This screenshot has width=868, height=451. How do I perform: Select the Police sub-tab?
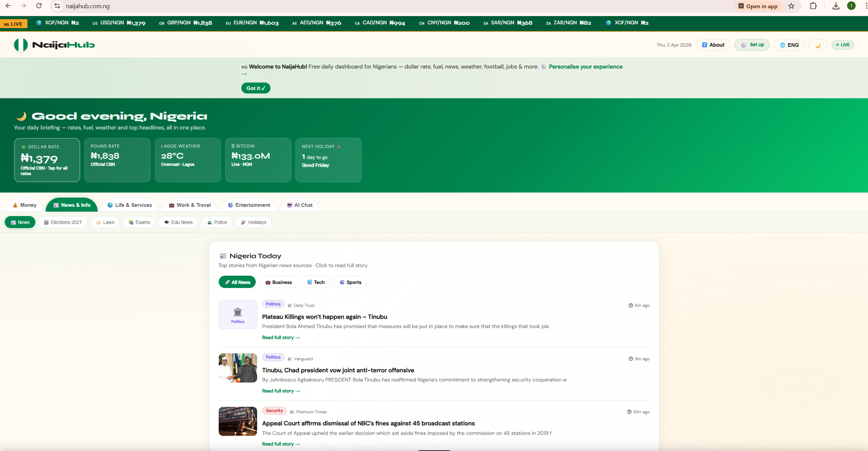click(x=217, y=222)
